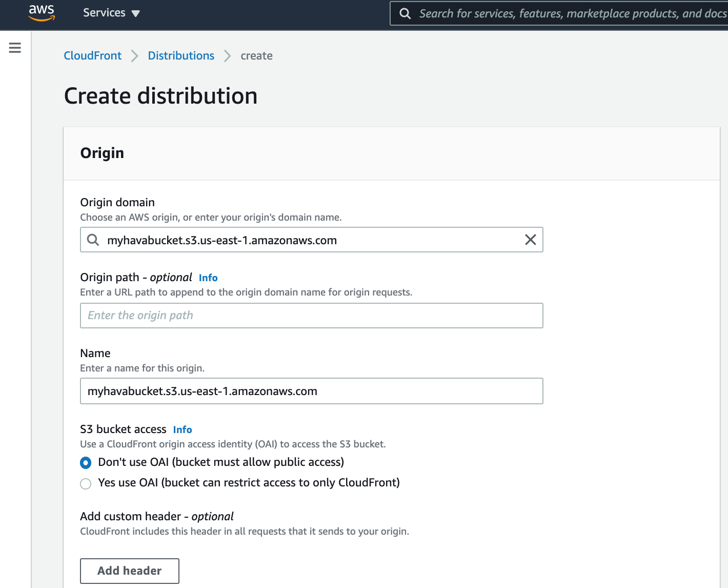This screenshot has height=588, width=728.
Task: Navigate to CloudFront via the breadcrumb
Action: 92,55
